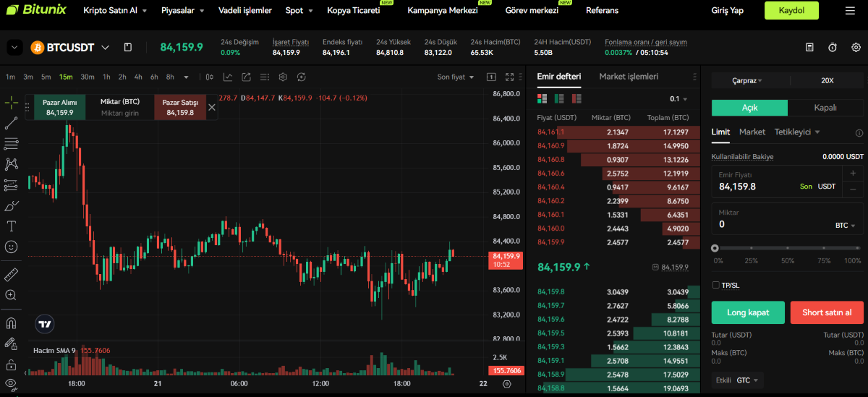Open the long/short position forecasting tool
Image resolution: width=868 pixels, height=397 pixels.
(11, 185)
